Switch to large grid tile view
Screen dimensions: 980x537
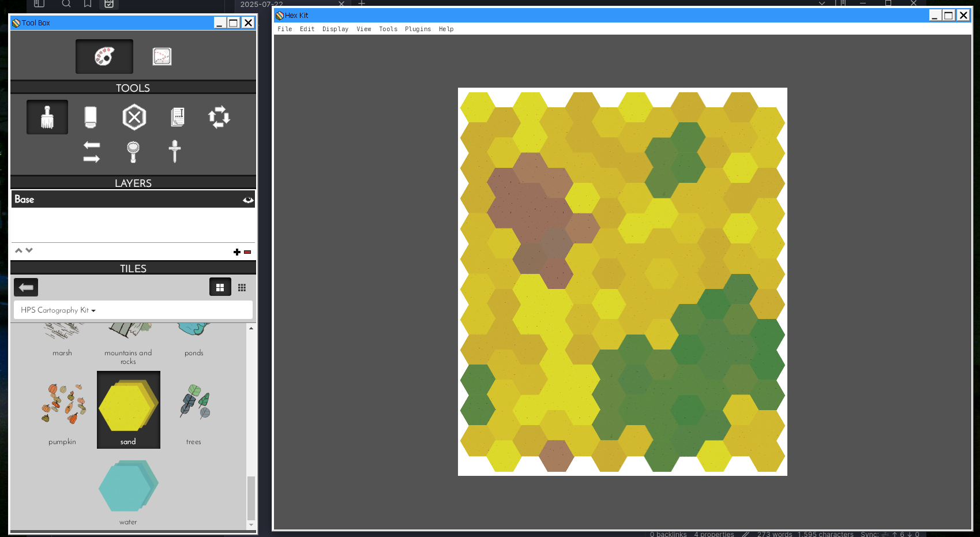pos(220,287)
